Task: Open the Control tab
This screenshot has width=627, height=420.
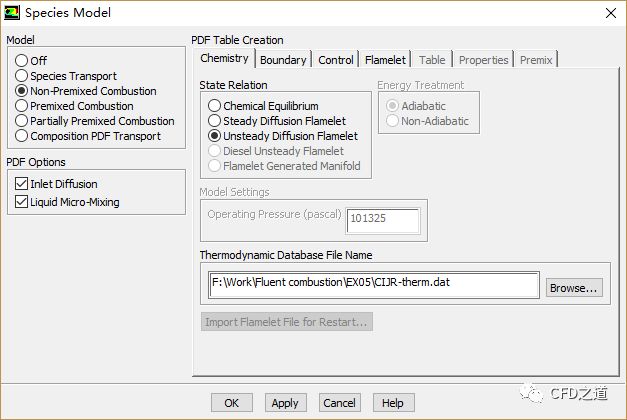Action: pos(336,60)
